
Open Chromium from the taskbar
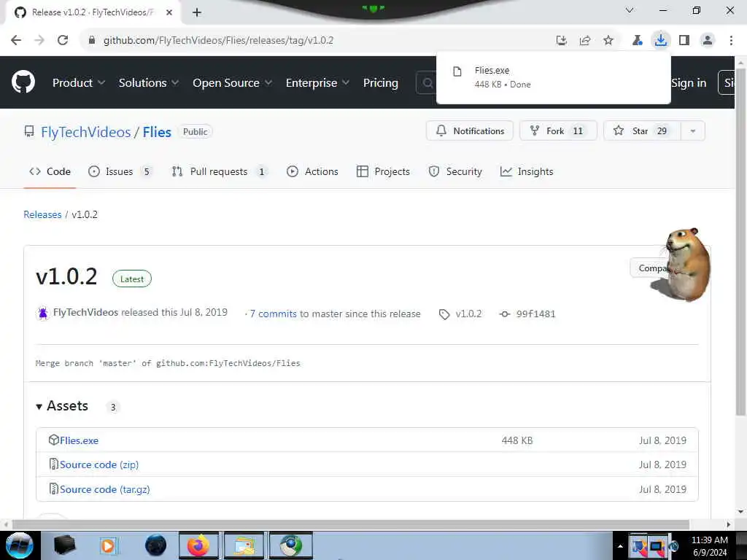tap(291, 545)
